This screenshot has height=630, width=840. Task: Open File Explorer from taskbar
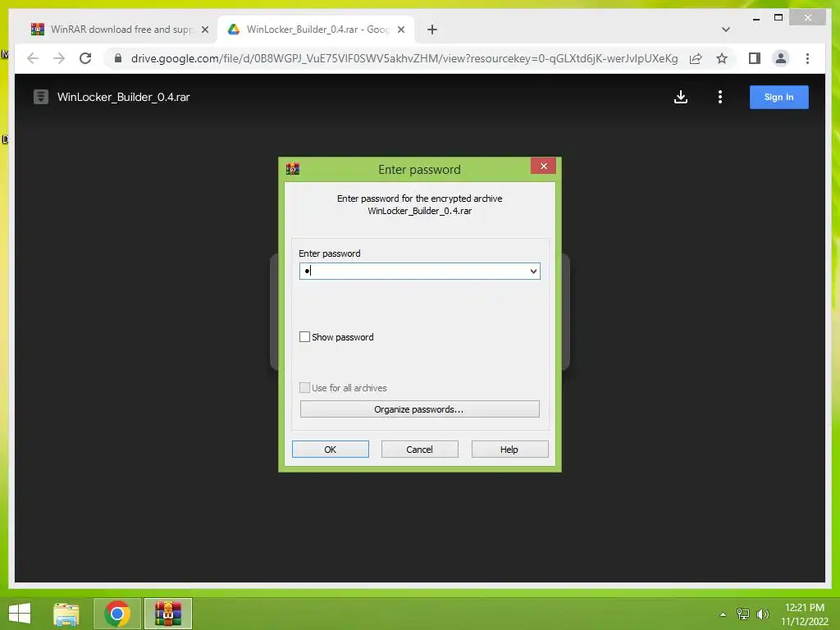[66, 614]
